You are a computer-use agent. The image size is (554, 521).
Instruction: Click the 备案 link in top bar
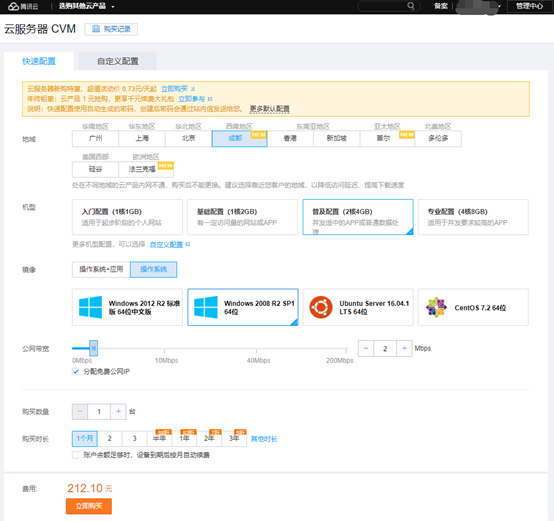point(441,6)
